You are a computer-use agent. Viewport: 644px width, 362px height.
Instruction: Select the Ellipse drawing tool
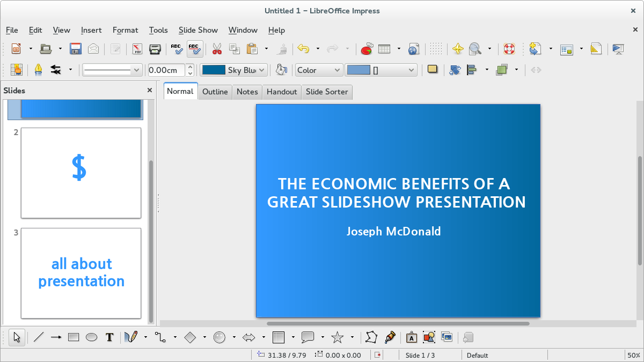coord(92,337)
